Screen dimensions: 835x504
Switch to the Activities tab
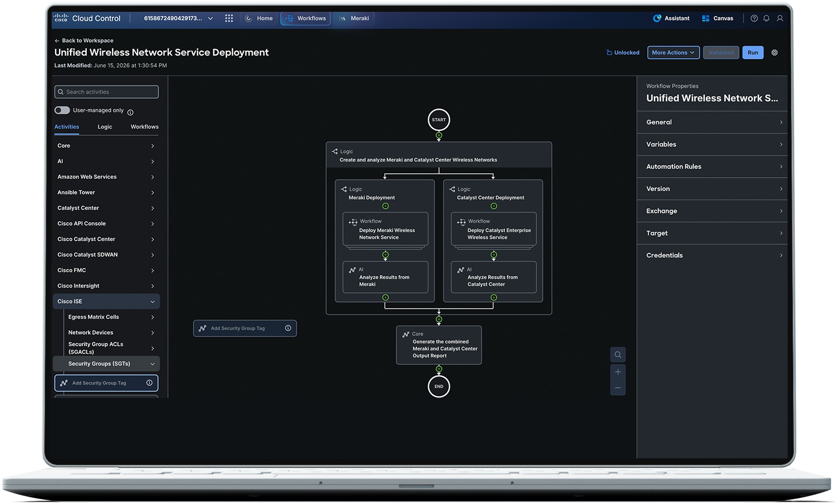click(x=67, y=127)
